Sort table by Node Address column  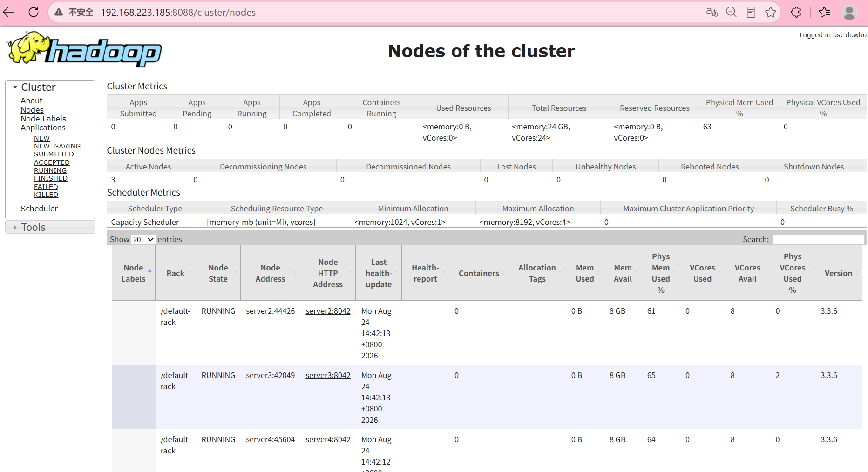pos(270,273)
